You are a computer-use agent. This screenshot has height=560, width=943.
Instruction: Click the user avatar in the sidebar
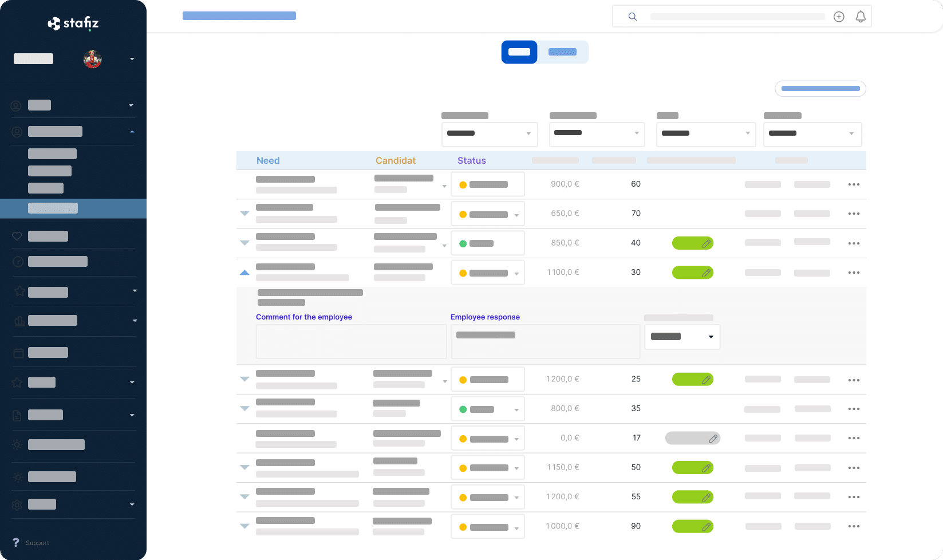(93, 59)
